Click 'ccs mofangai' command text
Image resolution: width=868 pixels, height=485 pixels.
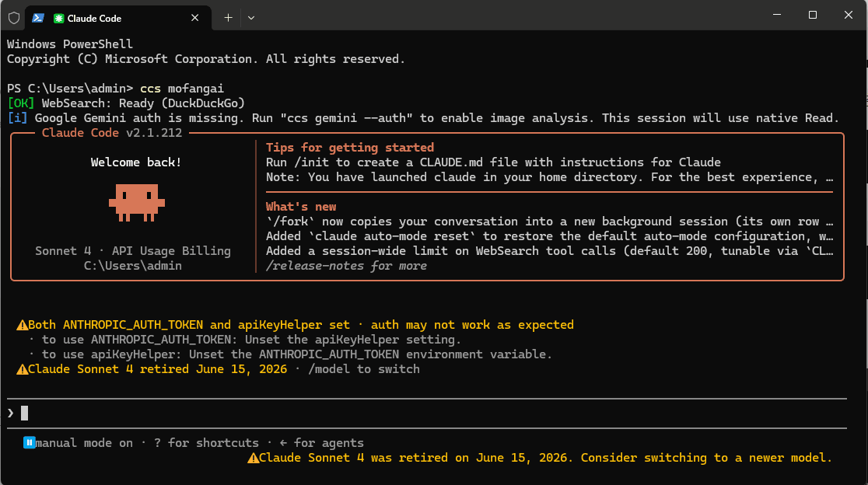[x=182, y=89]
